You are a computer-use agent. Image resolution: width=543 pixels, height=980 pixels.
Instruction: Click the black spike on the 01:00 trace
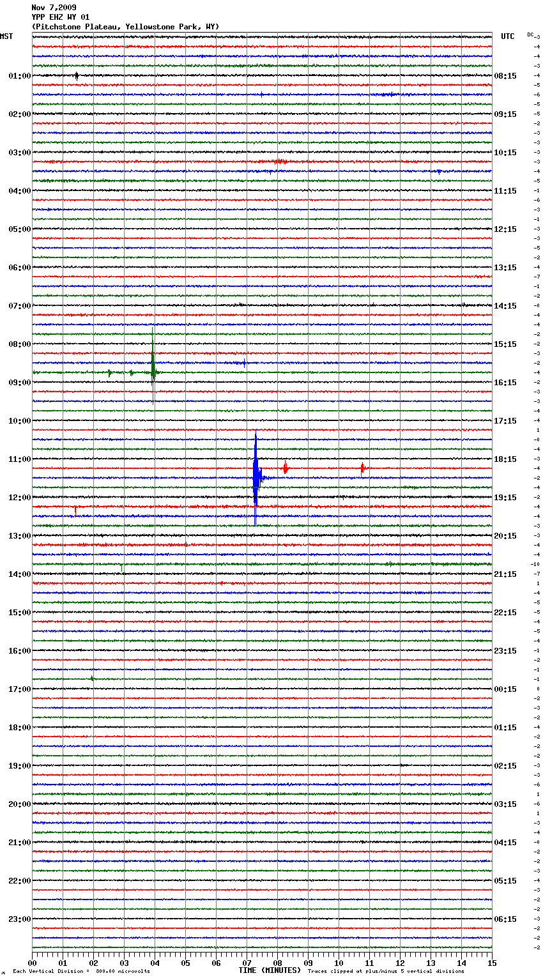tap(77, 75)
